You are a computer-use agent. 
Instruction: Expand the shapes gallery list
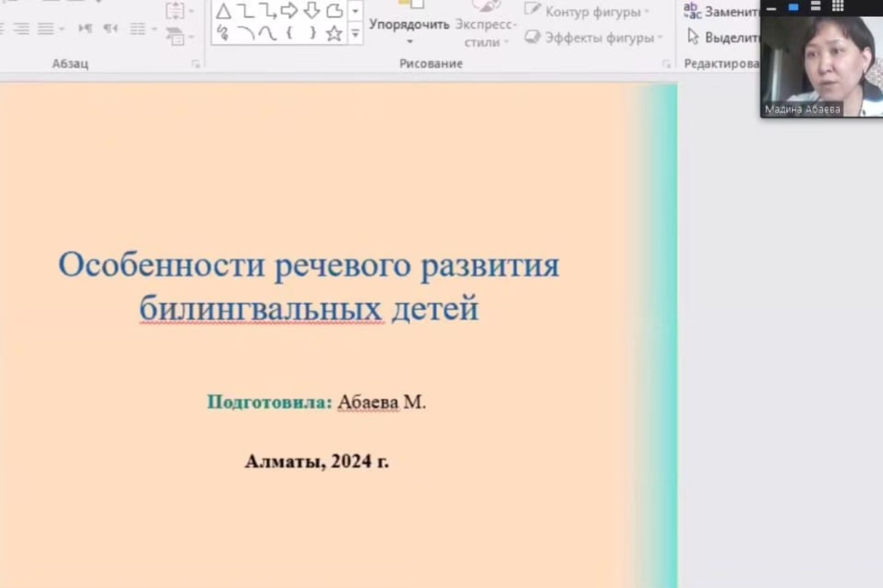point(355,34)
